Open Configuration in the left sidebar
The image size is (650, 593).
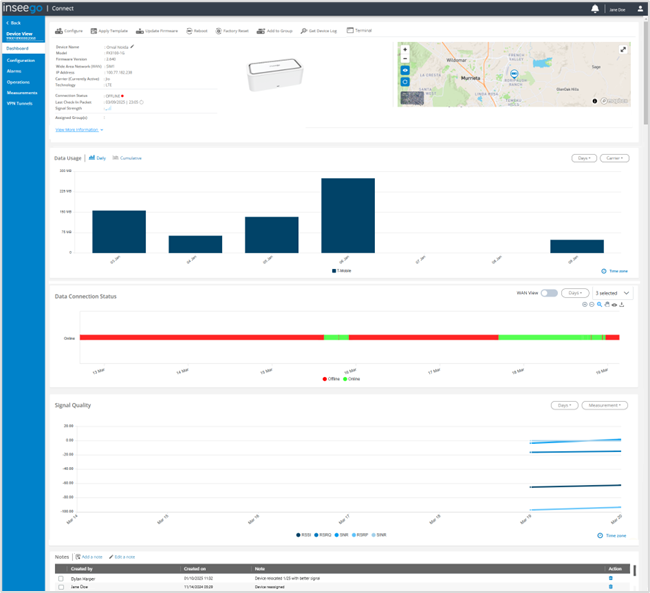pos(21,60)
